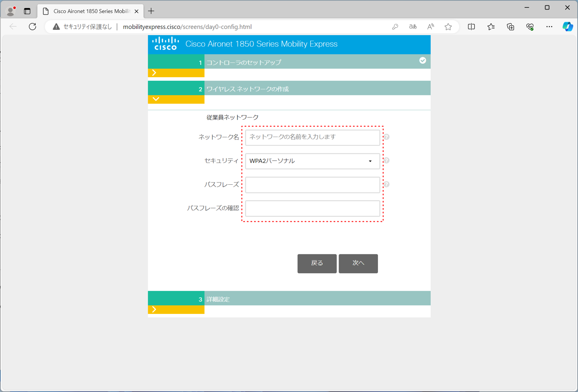578x392 pixels.
Task: Open a new browser tab
Action: click(151, 11)
